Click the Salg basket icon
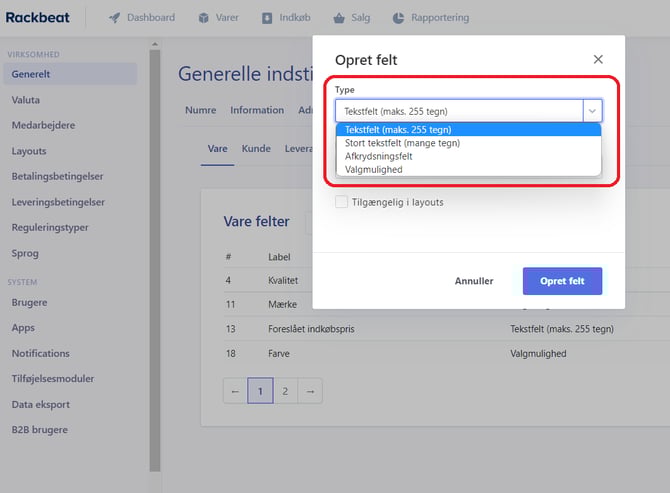This screenshot has height=493, width=670. [339, 18]
